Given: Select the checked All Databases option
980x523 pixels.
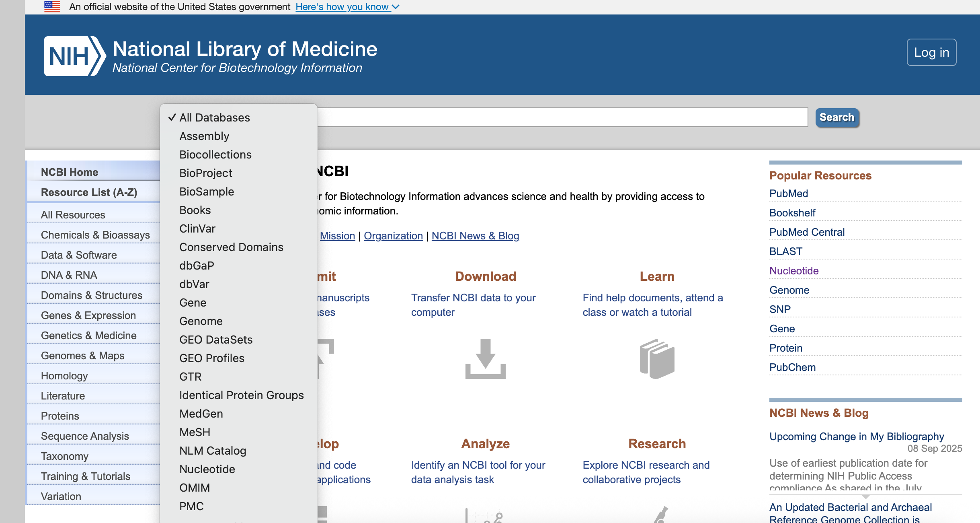Looking at the screenshot, I should point(214,117).
